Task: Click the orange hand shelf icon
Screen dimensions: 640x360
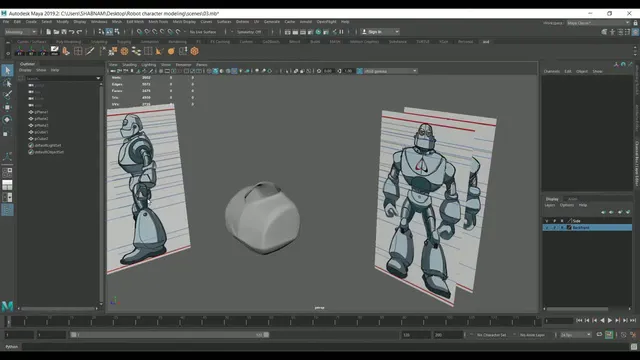Action: [66, 51]
